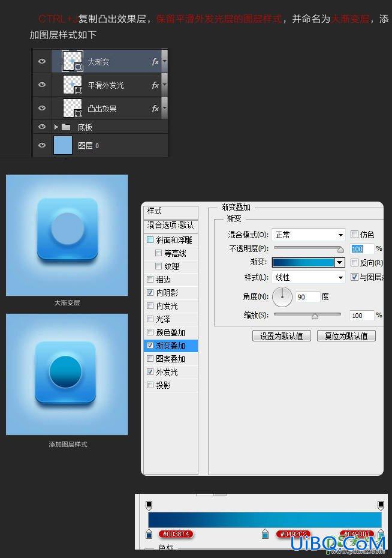The image size is (392, 558).
Task: Toggle visibility of the 凸出效果 layer
Action: pyautogui.click(x=42, y=108)
